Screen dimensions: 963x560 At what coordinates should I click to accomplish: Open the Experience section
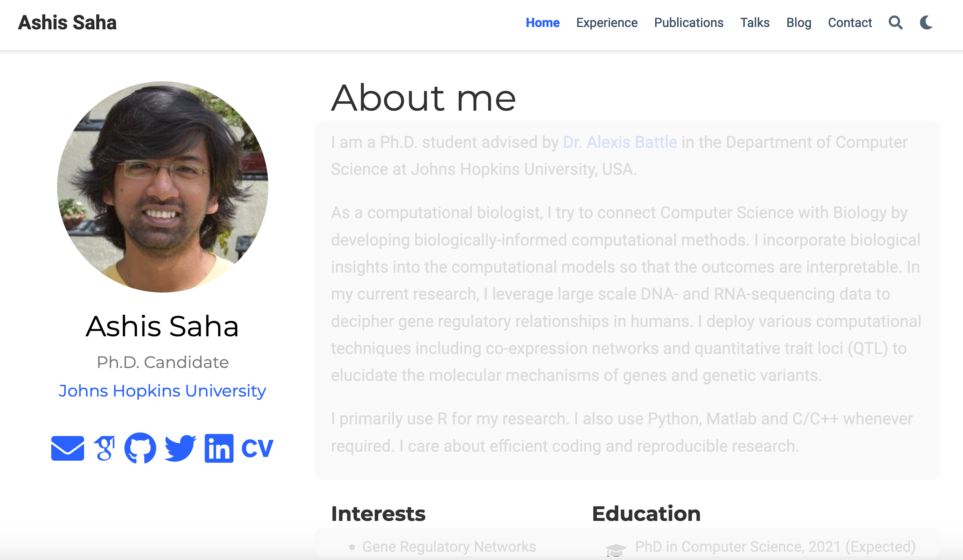point(607,23)
